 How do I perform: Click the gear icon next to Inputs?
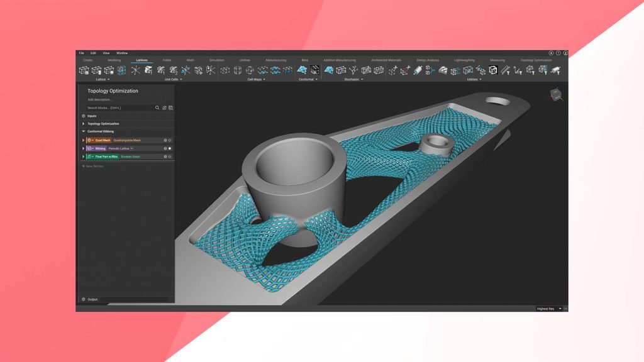pos(83,116)
